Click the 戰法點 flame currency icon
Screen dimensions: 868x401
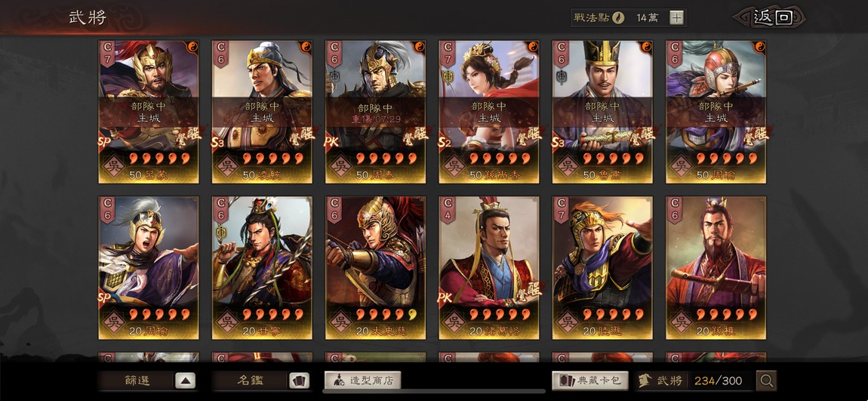[618, 17]
